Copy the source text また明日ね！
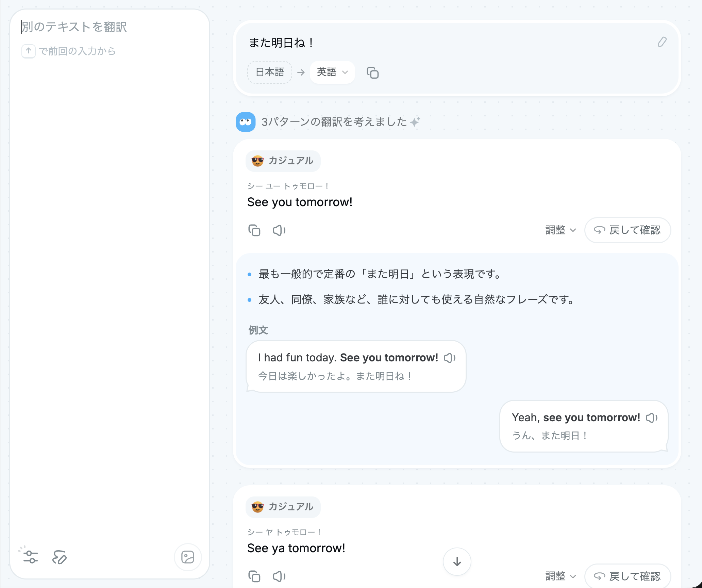This screenshot has width=702, height=588. [x=373, y=73]
